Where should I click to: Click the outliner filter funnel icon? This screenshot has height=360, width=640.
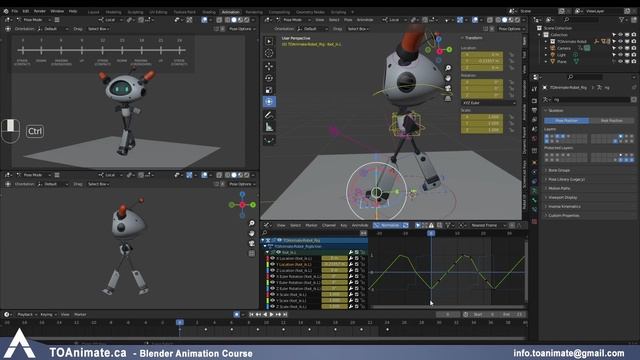click(x=622, y=20)
